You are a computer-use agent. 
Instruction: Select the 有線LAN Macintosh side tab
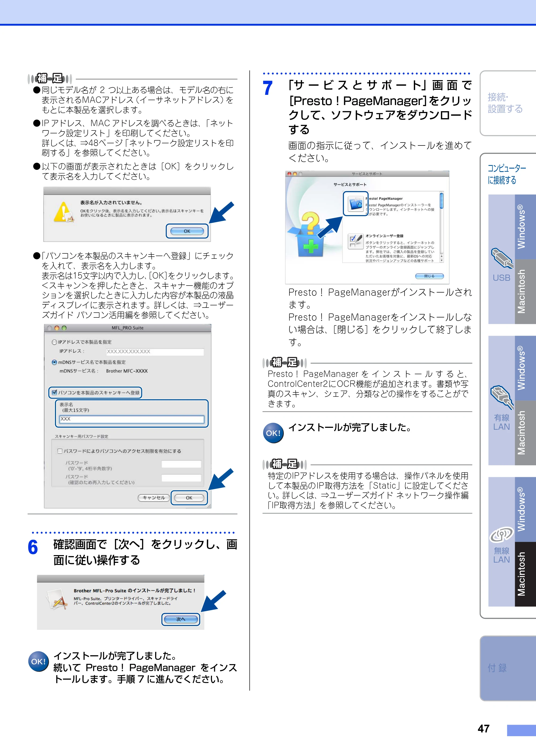coord(525,433)
